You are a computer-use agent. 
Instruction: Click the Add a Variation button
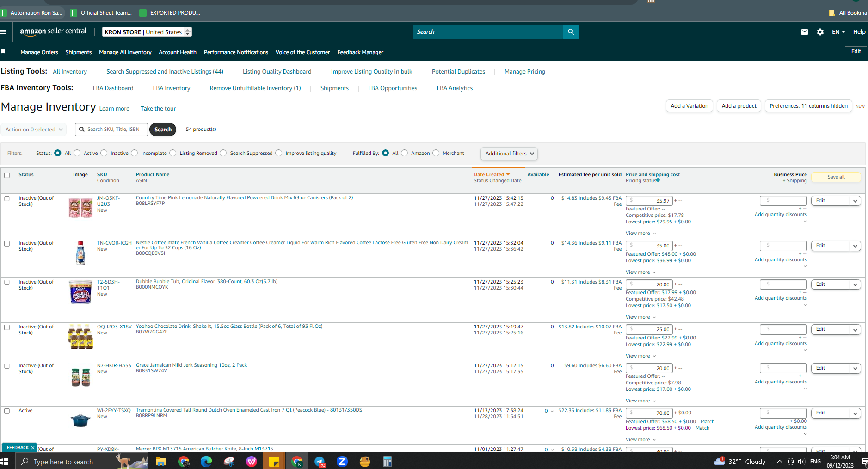(x=689, y=106)
